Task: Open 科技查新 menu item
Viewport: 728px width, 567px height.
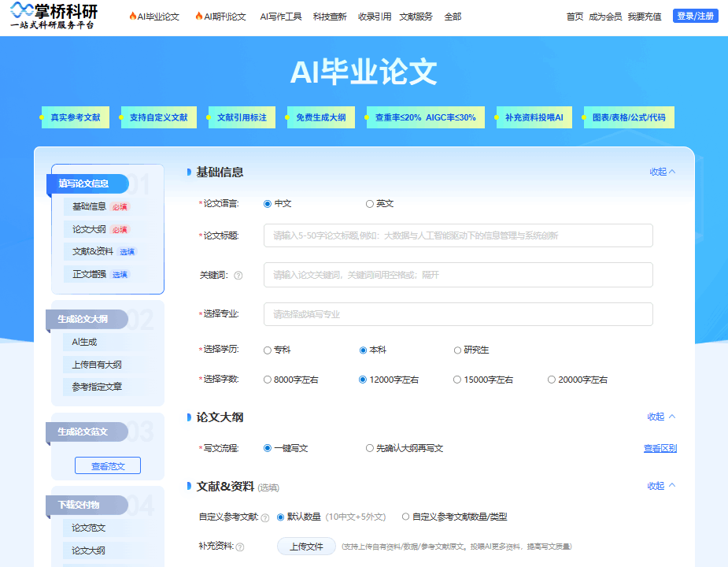Action: (x=330, y=17)
